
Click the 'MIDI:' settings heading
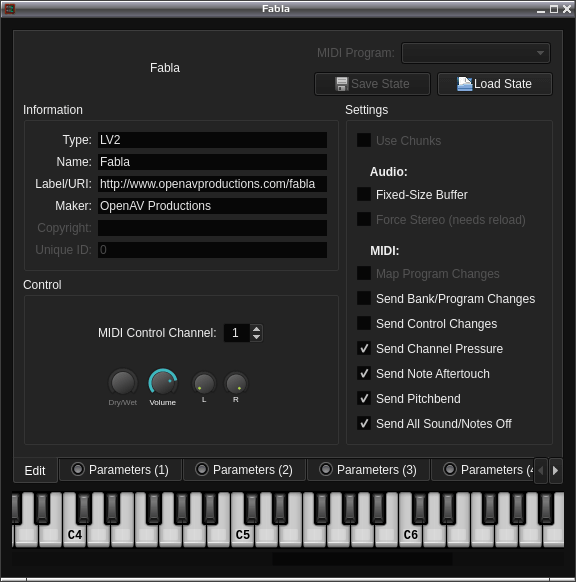click(384, 251)
